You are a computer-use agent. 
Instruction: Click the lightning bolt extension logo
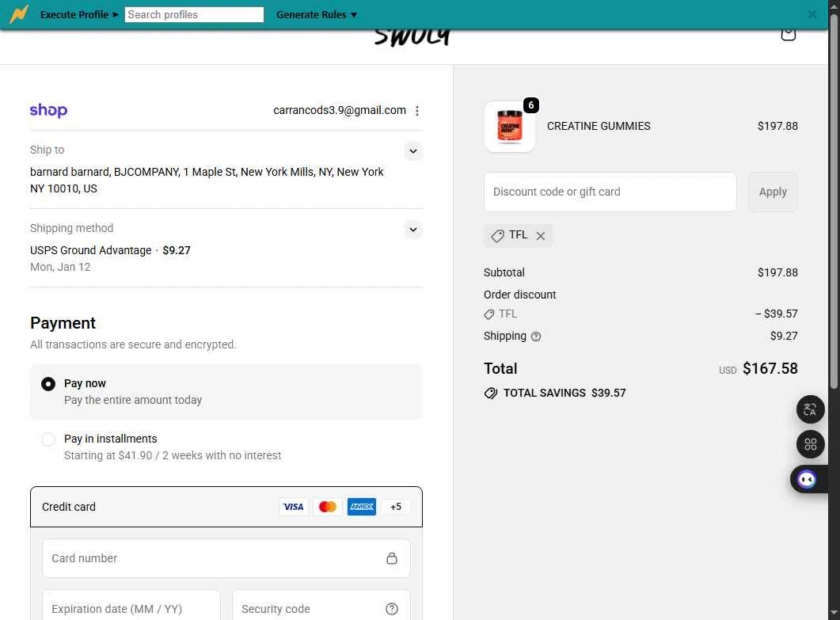(x=19, y=14)
